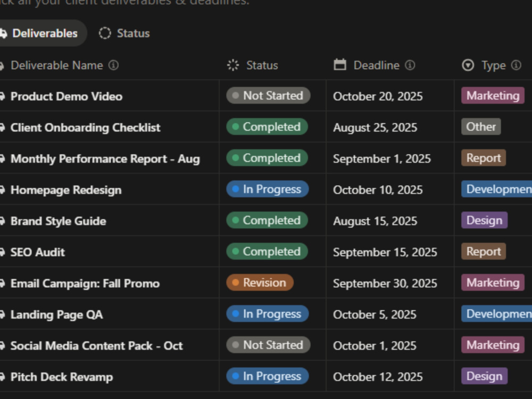Click Report tag in SEO Audit row

pos(484,252)
